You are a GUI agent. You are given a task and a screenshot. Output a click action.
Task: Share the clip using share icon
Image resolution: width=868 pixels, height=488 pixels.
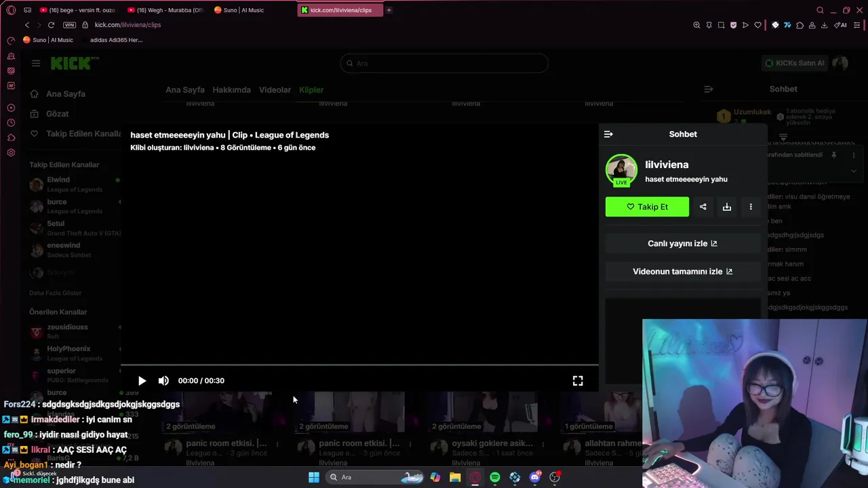tap(703, 207)
